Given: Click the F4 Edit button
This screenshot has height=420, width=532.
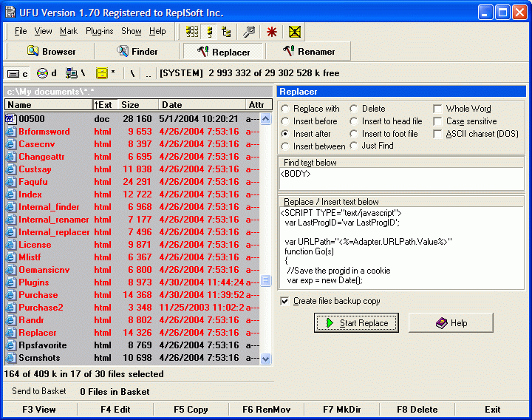Looking at the screenshot, I should click(x=115, y=410).
